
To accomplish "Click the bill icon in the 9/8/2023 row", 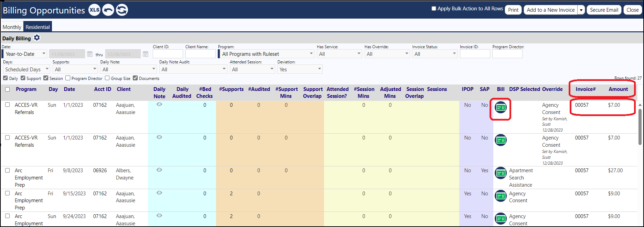I will point(501,173).
